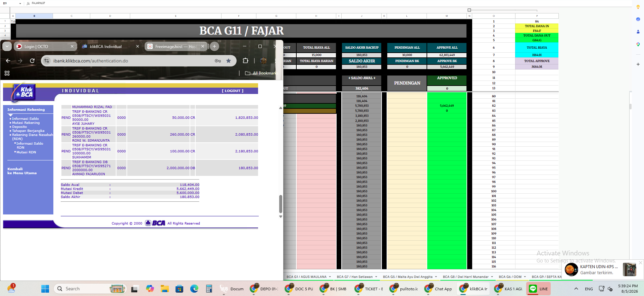The image size is (644, 296).
Task: Open Contacts in the side panel
Action: 638,32
